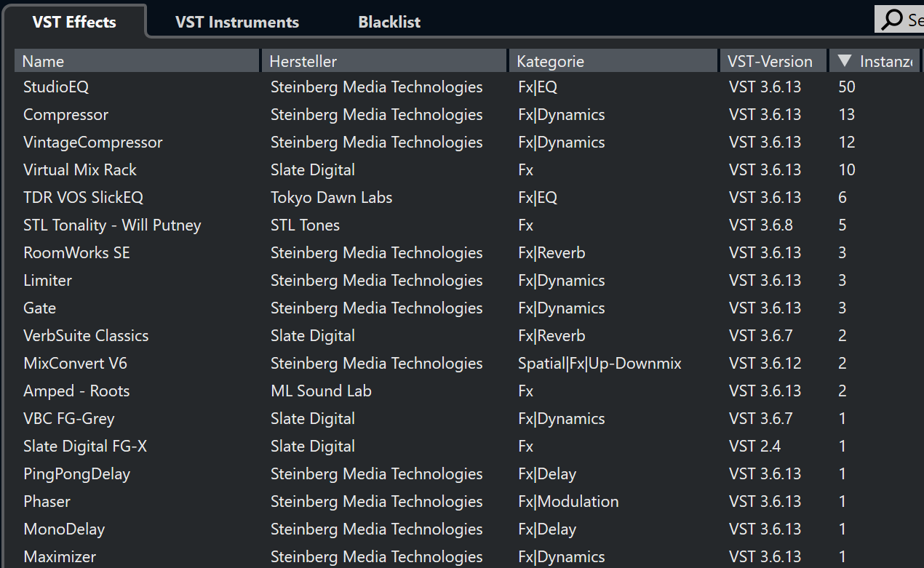The height and width of the screenshot is (568, 924).
Task: Sort by Hersteller column header
Action: tap(383, 61)
